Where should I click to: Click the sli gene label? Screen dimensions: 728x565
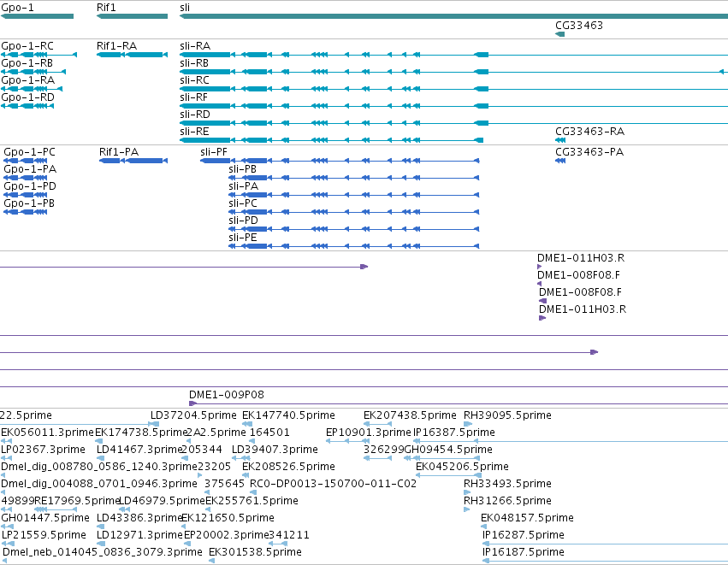pos(185,8)
